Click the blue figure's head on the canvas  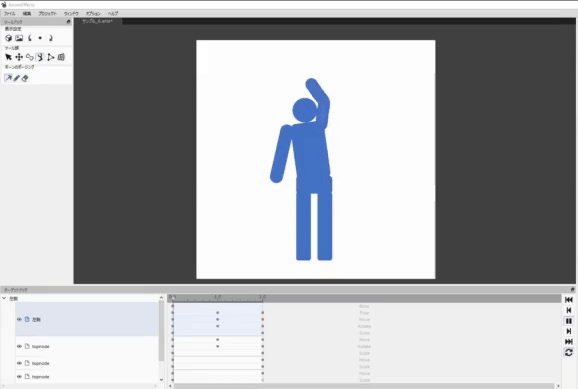(x=305, y=110)
